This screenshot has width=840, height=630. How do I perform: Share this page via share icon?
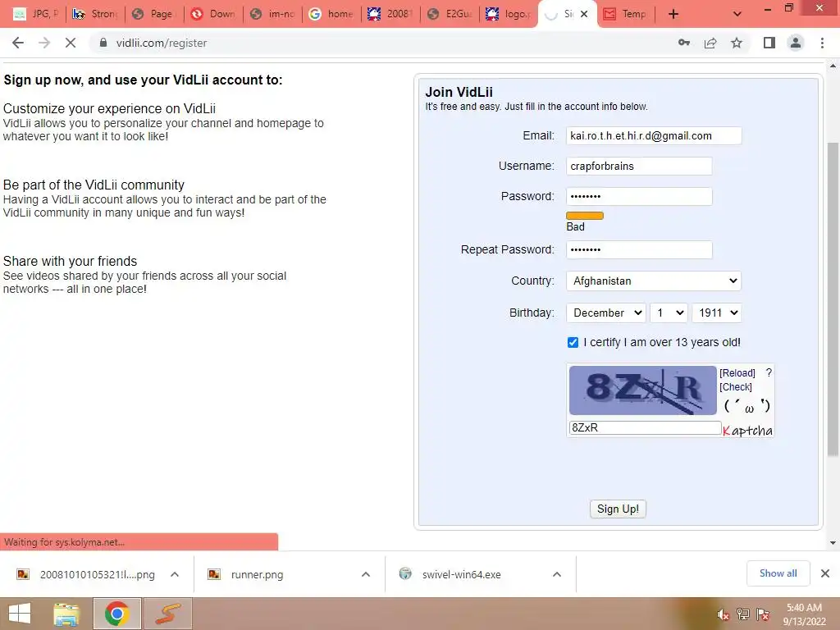click(x=710, y=43)
